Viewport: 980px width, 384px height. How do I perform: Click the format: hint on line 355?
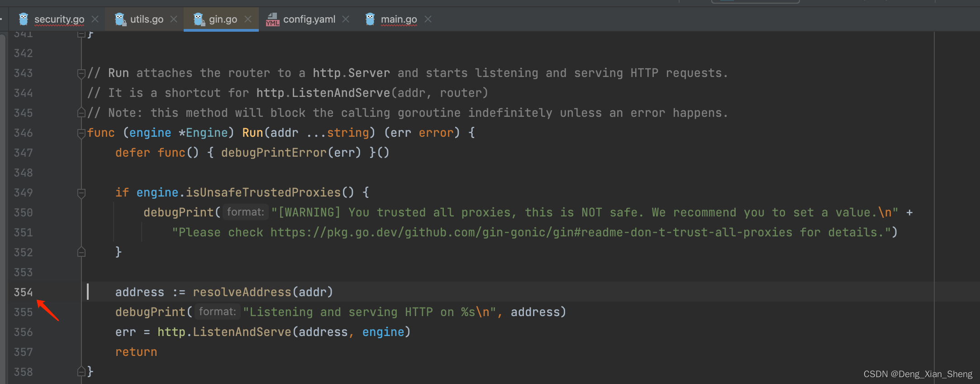tap(217, 312)
